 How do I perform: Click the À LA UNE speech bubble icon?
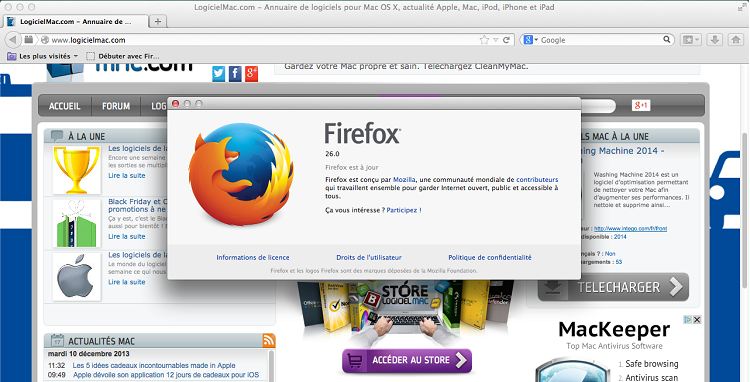(x=57, y=136)
